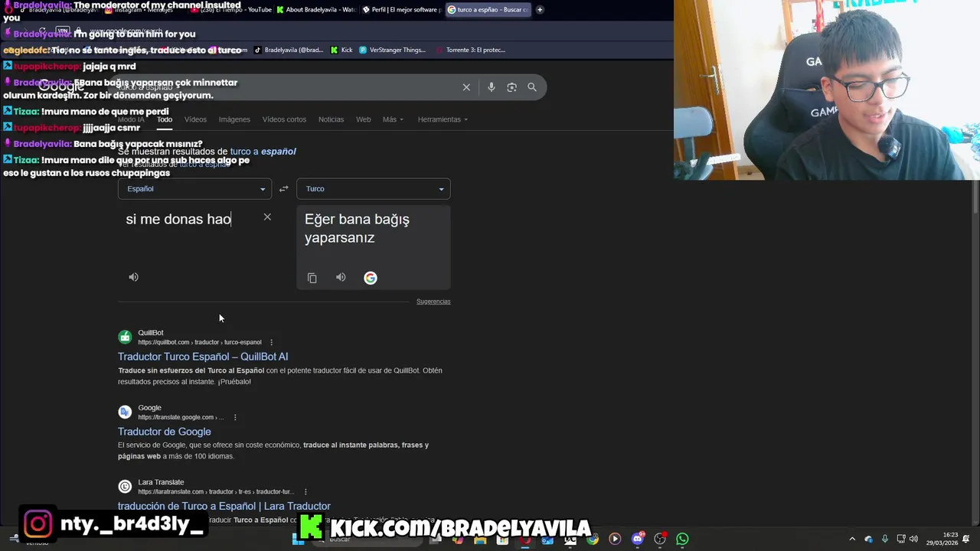Image resolution: width=980 pixels, height=551 pixels.
Task: Open a new browser tab
Action: (x=540, y=10)
